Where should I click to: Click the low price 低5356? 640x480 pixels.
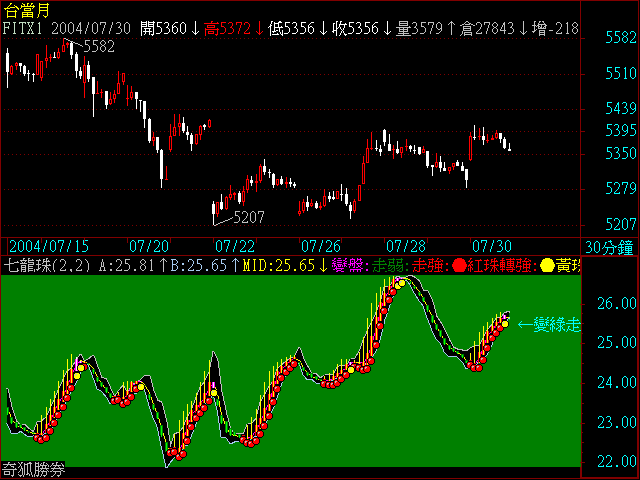[x=291, y=29]
